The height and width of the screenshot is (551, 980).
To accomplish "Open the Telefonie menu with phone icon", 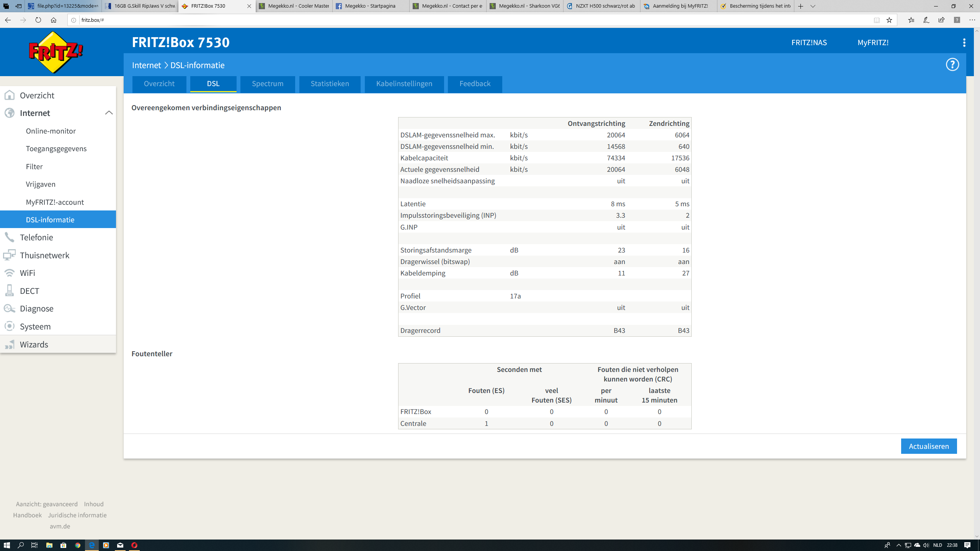I will [x=36, y=237].
